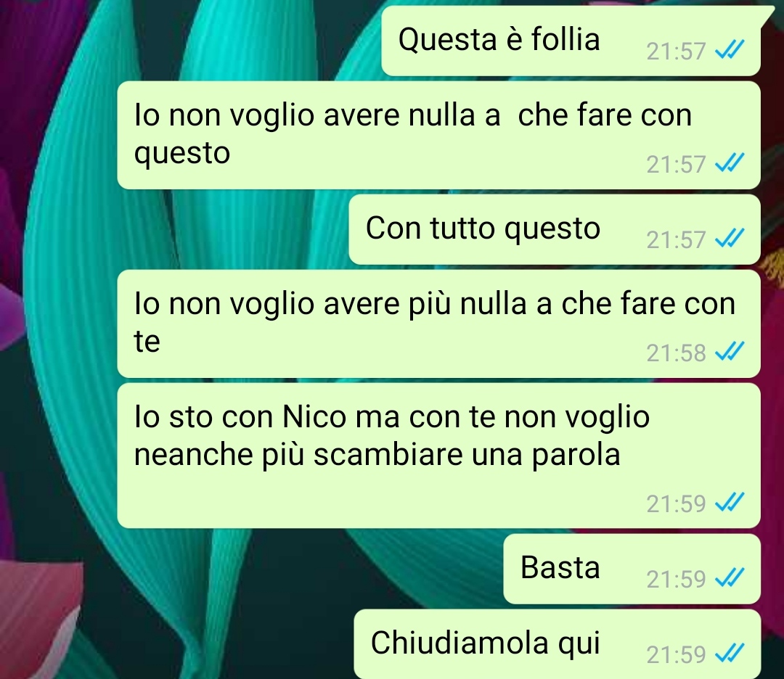The image size is (784, 679).
Task: Tap the word "Nico" in the message
Action: [x=314, y=416]
